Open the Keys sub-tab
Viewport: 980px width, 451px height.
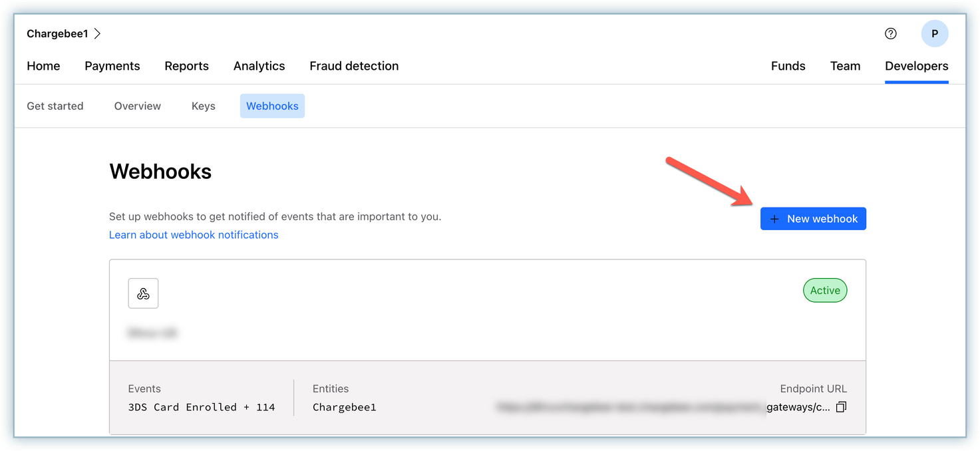click(x=203, y=106)
